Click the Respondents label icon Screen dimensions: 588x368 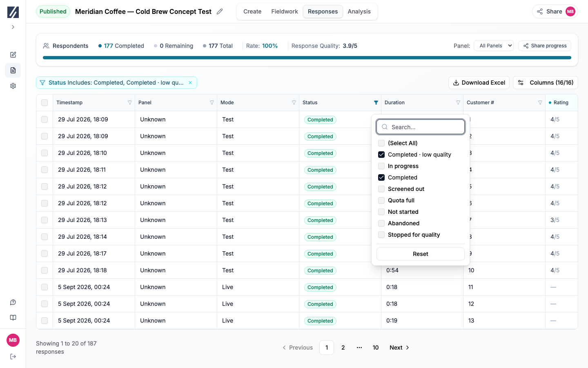(46, 46)
